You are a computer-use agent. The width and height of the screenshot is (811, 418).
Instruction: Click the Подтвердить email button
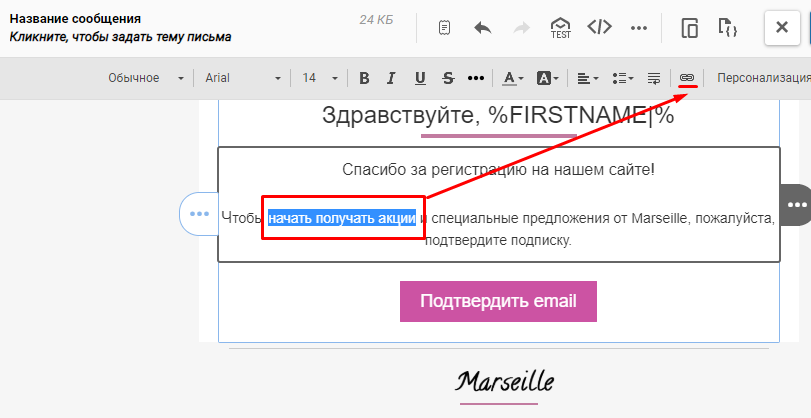pos(498,301)
